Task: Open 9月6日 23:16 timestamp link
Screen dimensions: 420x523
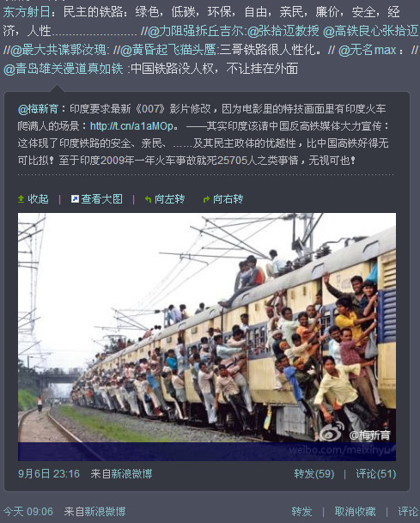Action: [49, 474]
